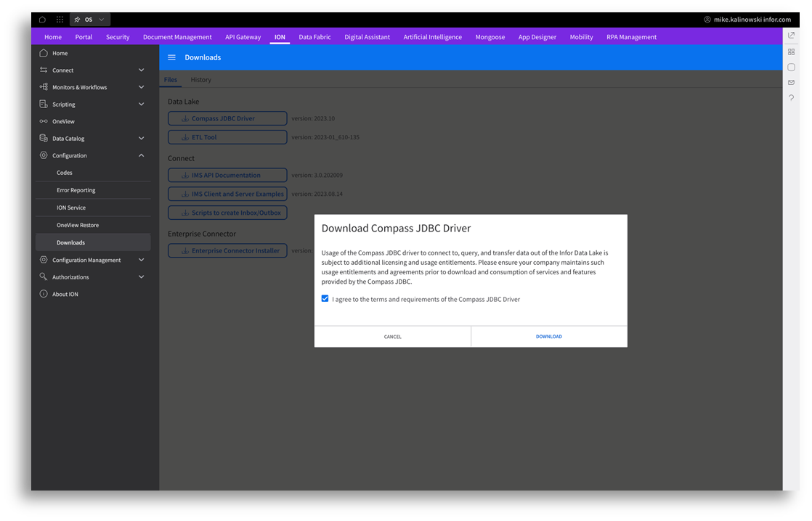Expand the Data Catalog chevron
Screen dimensions: 812x521
tap(142, 138)
